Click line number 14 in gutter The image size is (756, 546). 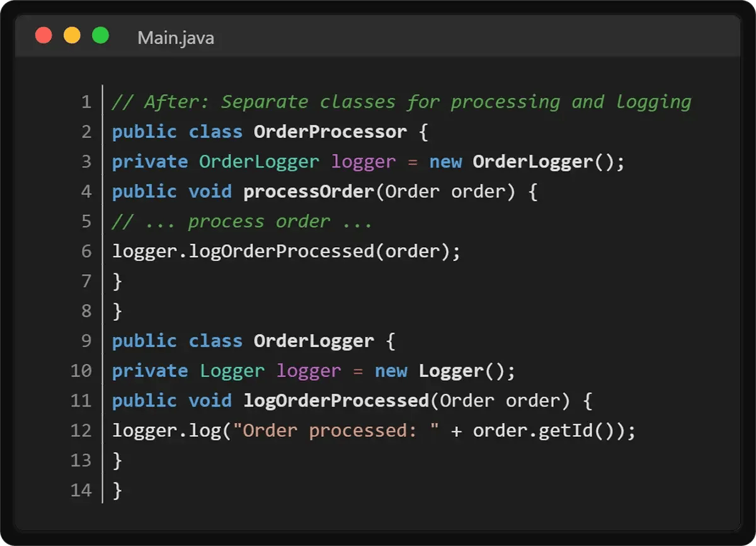point(81,491)
